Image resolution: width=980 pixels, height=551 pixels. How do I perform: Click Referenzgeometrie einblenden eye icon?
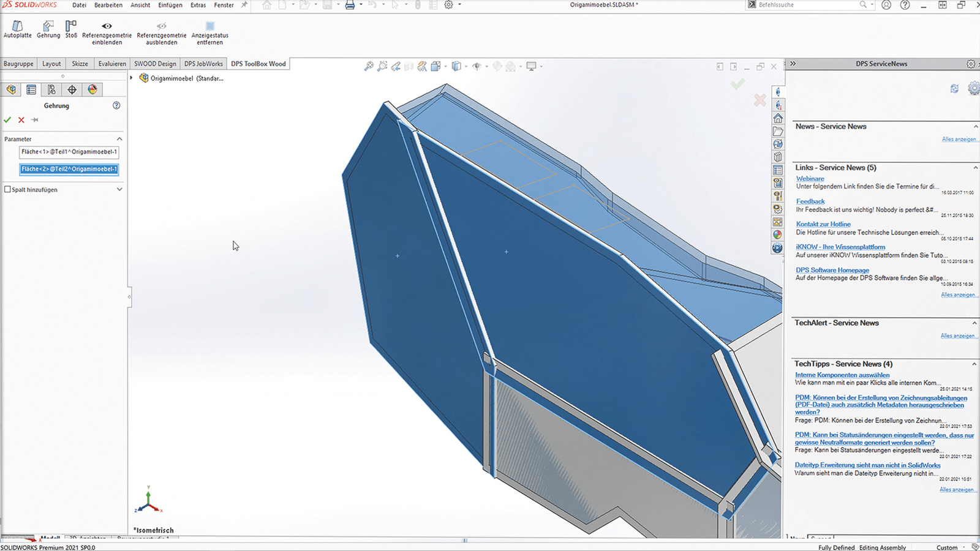[107, 26]
